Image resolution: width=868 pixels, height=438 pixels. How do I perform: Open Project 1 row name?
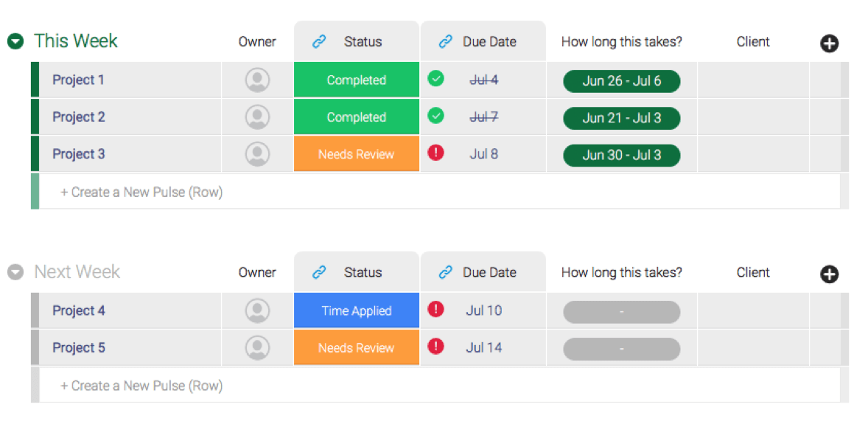coord(78,80)
